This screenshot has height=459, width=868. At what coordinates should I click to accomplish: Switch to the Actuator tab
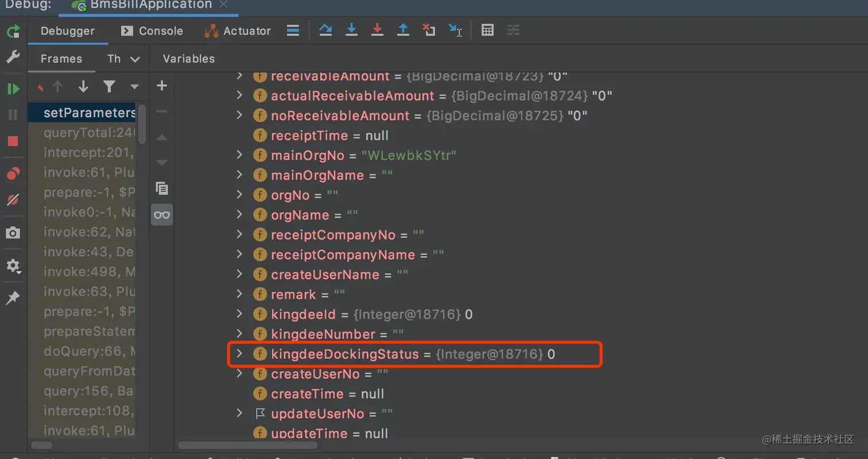238,31
